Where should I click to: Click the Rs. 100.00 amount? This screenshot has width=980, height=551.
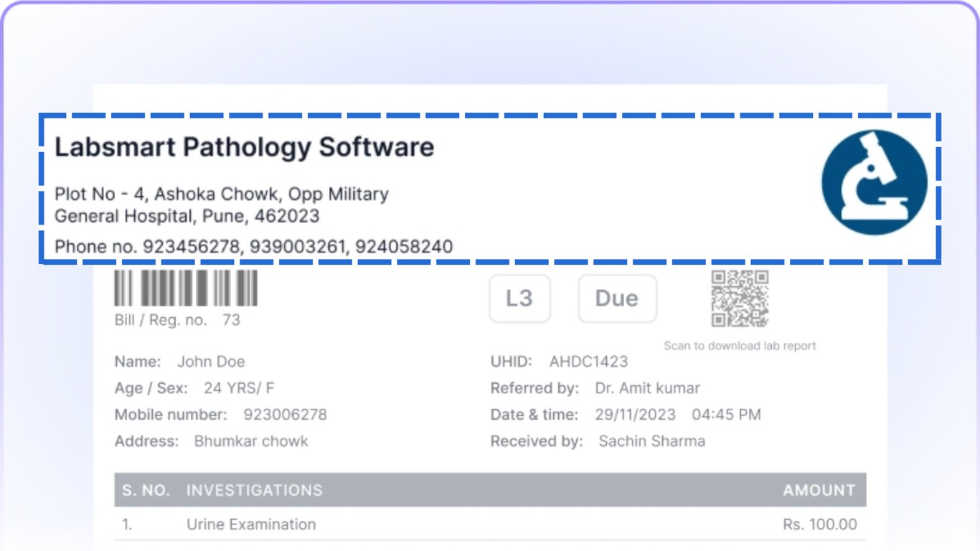point(819,524)
